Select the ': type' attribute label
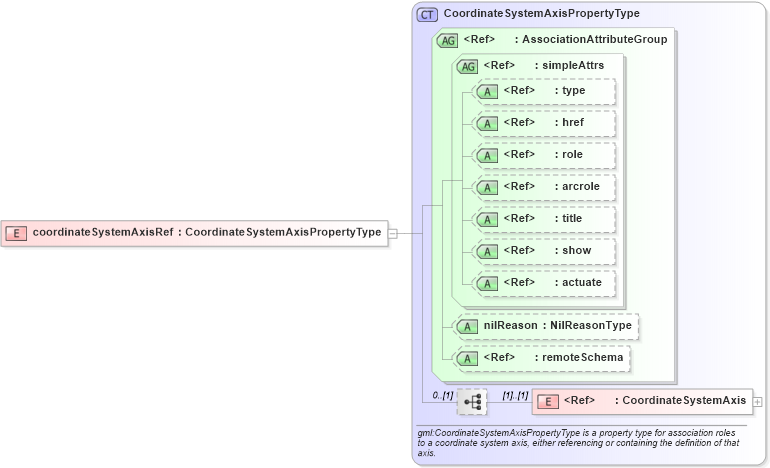 click(x=570, y=90)
